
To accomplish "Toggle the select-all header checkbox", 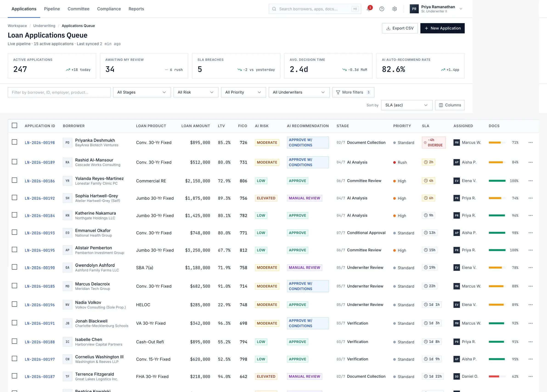I will coord(14,125).
